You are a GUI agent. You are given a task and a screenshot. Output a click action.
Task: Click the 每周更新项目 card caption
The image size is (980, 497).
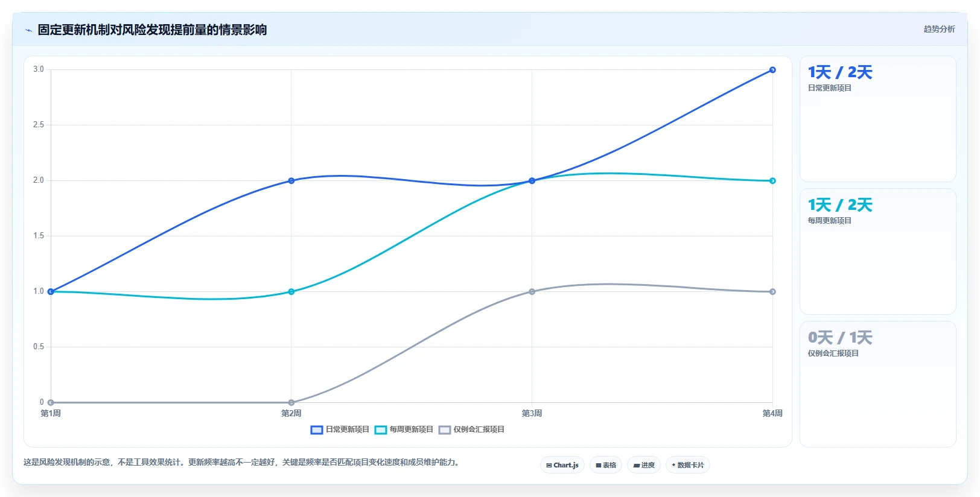(x=830, y=221)
